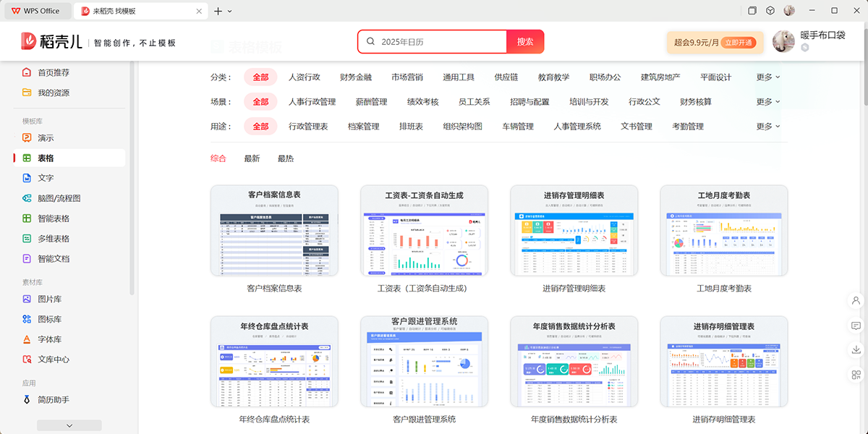Switch to the 最新 sorting tab
The image size is (868, 434).
tap(252, 158)
